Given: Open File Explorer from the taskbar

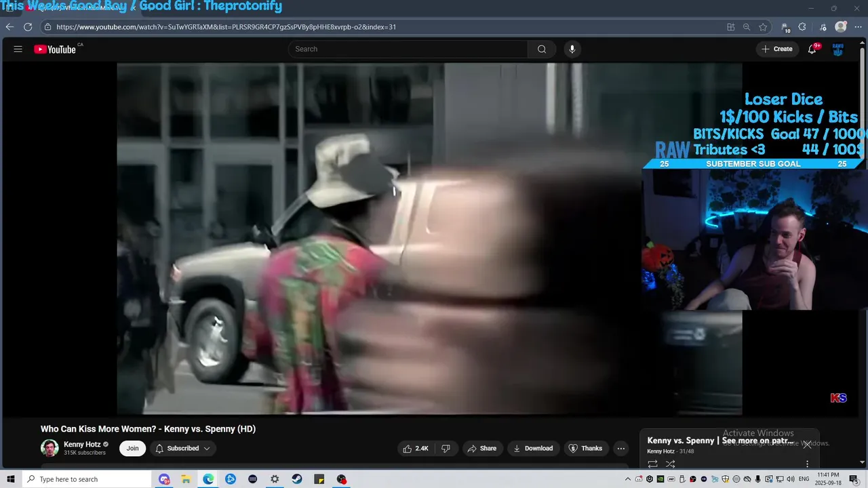Looking at the screenshot, I should tap(186, 479).
